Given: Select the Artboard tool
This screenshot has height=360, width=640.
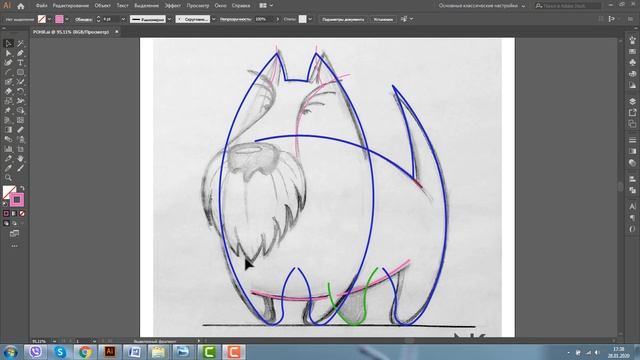Looking at the screenshot, I should pyautogui.click(x=20, y=149).
